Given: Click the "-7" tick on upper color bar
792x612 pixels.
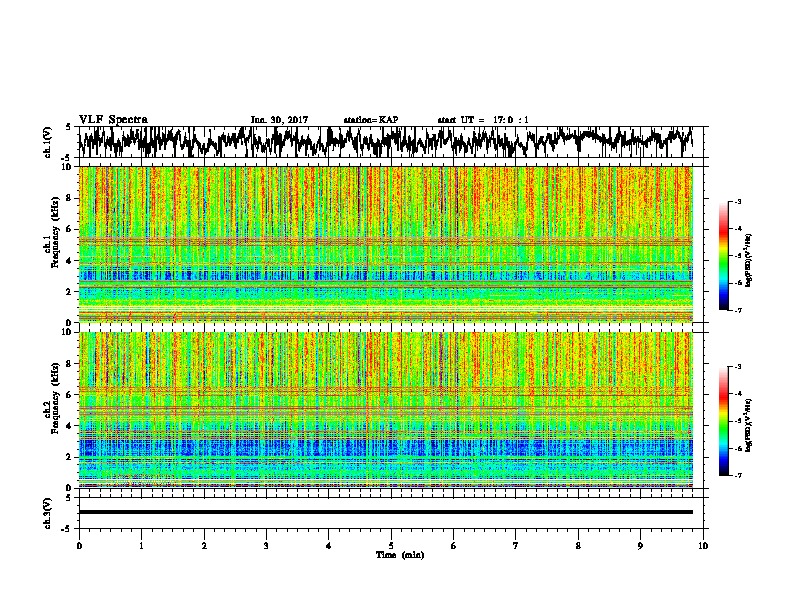Looking at the screenshot, I should (x=737, y=311).
